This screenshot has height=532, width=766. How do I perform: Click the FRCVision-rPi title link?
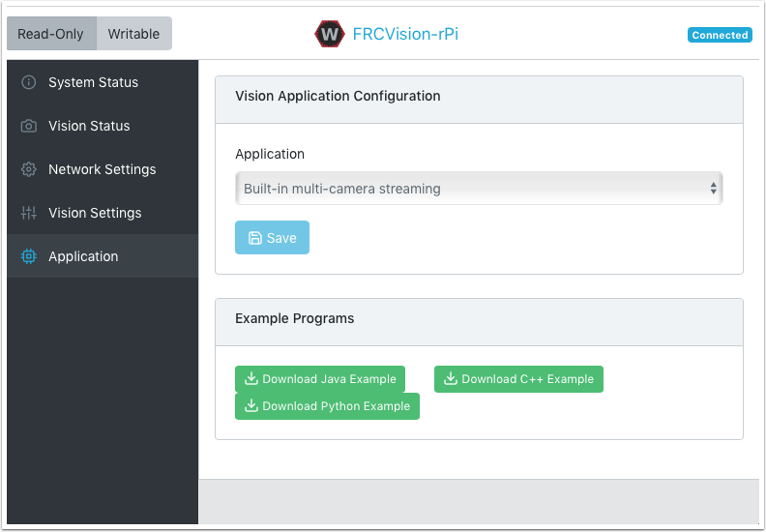pos(405,34)
